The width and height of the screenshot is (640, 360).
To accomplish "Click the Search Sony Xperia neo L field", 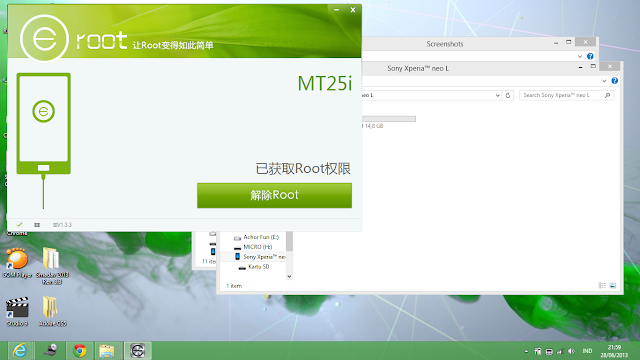I will click(x=567, y=95).
